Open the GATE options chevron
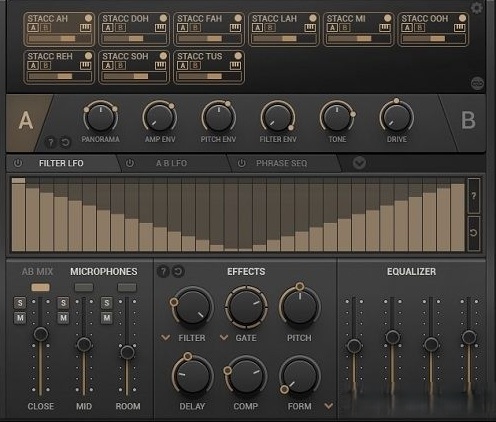 pos(224,338)
